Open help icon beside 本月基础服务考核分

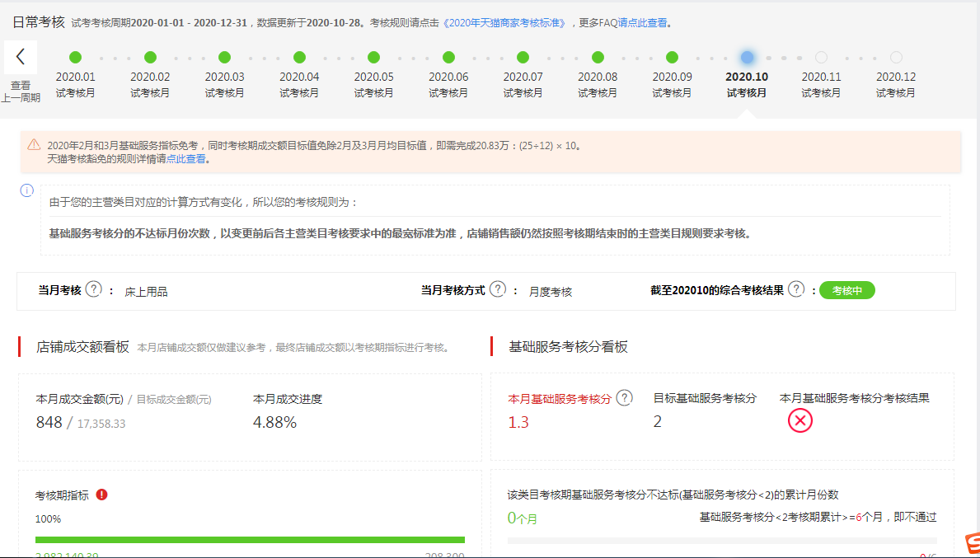(624, 397)
